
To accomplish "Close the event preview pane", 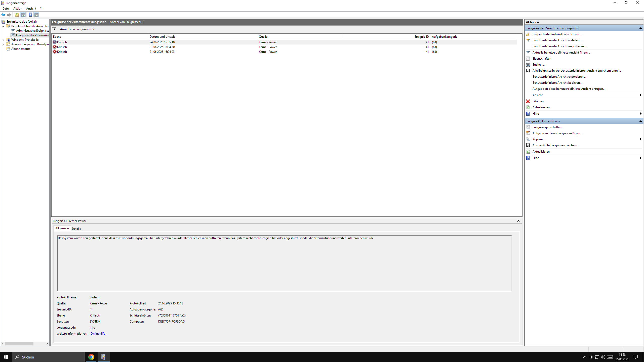I will (518, 221).
